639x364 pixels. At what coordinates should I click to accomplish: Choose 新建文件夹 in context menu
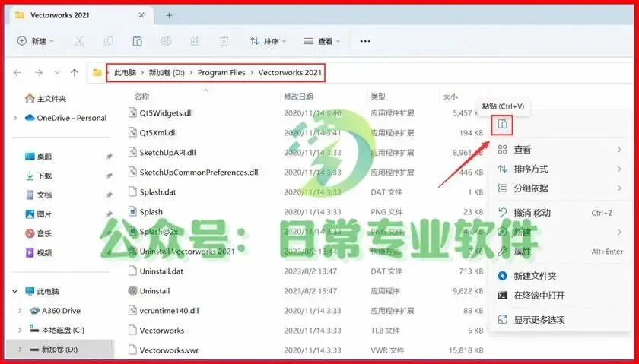[x=560, y=276]
